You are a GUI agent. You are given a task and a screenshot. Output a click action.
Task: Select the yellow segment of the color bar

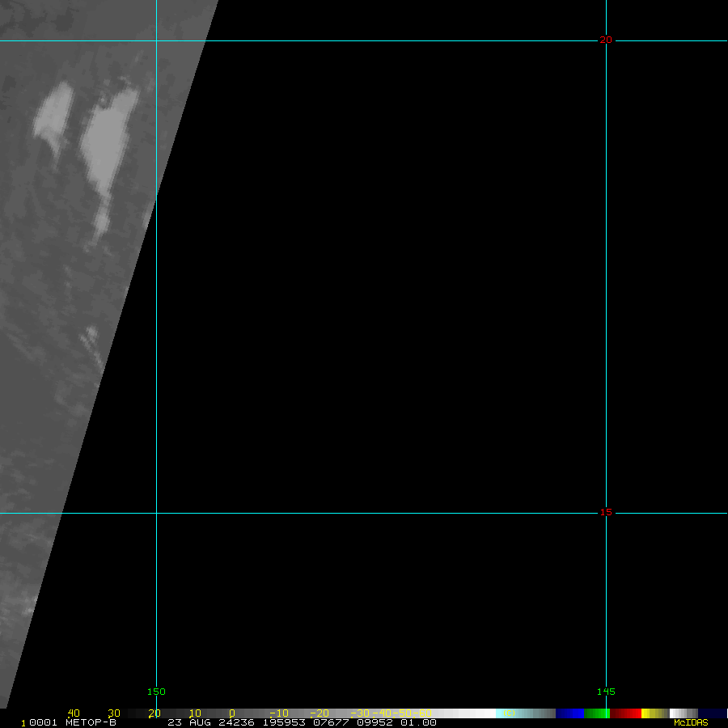coord(654,713)
